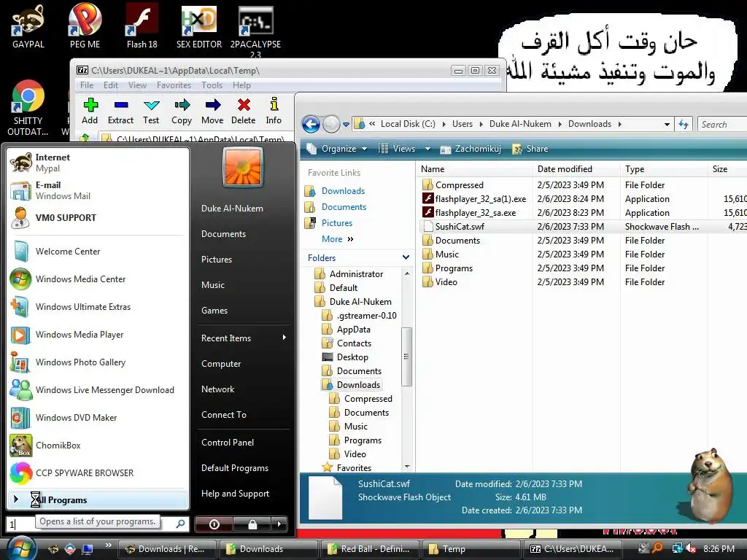Click the search magnifier in Start menu
Viewport: 747px width, 560px height.
[180, 524]
